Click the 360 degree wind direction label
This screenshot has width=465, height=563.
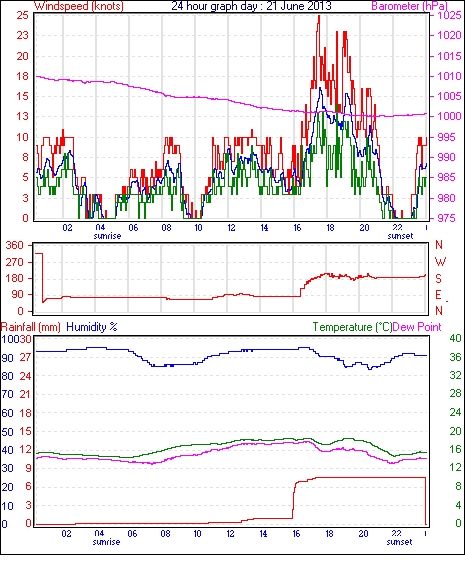pyautogui.click(x=15, y=246)
